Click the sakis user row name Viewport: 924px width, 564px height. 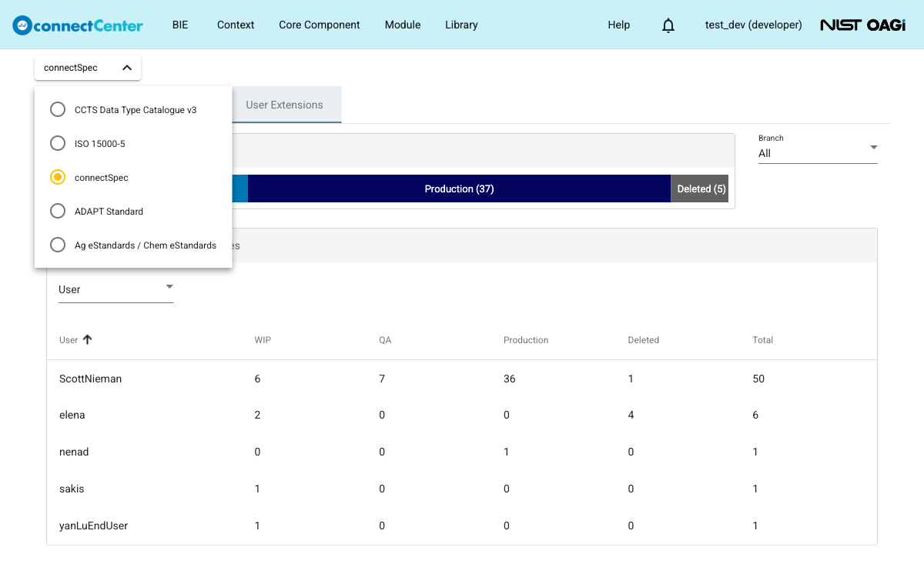(x=72, y=489)
